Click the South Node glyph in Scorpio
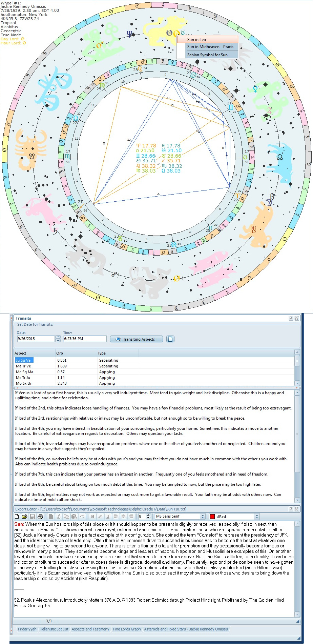The width and height of the screenshot is (313, 644). coord(32,156)
